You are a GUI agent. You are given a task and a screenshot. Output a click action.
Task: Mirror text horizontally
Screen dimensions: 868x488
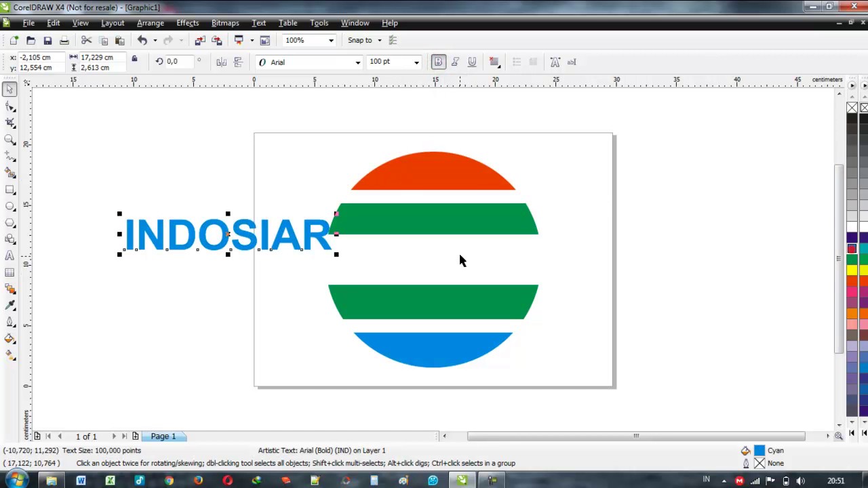(221, 62)
